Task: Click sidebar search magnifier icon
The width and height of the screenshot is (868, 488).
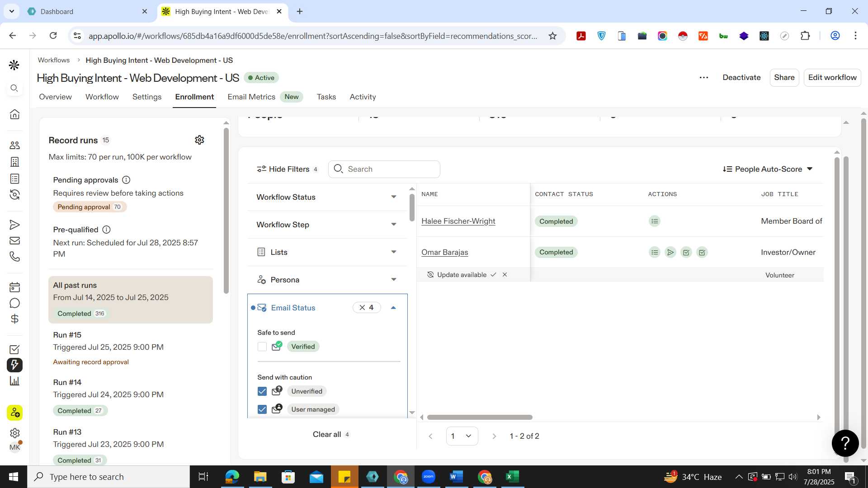Action: 14,88
